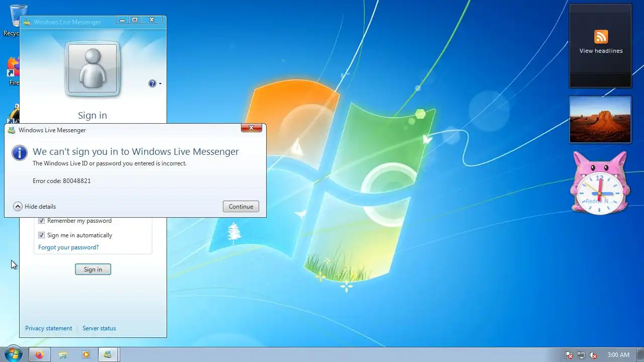
Task: Toggle Remember my password checkbox
Action: coord(42,221)
